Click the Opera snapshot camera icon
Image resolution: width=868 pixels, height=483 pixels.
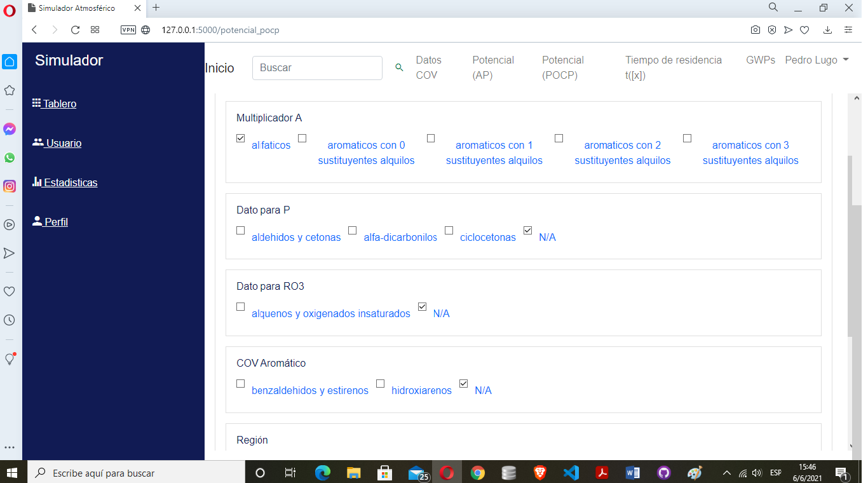tap(755, 30)
